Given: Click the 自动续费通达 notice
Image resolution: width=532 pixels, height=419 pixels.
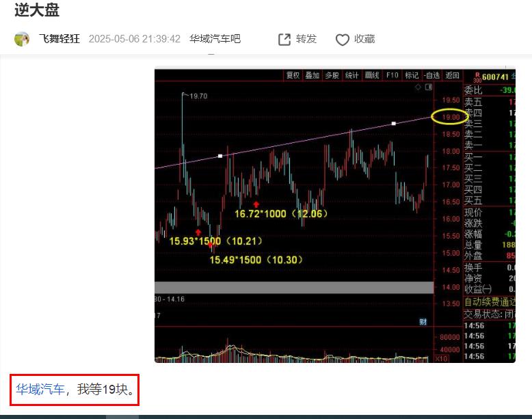Looking at the screenshot, I should [490, 301].
